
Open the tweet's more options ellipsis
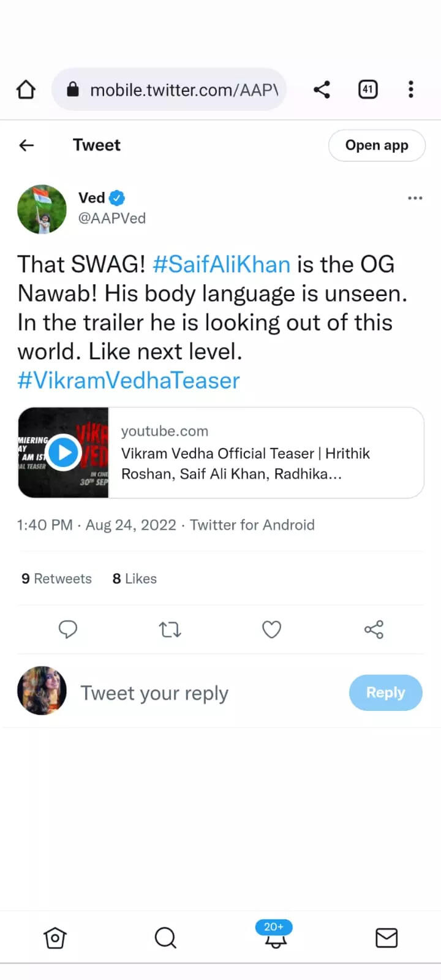415,198
